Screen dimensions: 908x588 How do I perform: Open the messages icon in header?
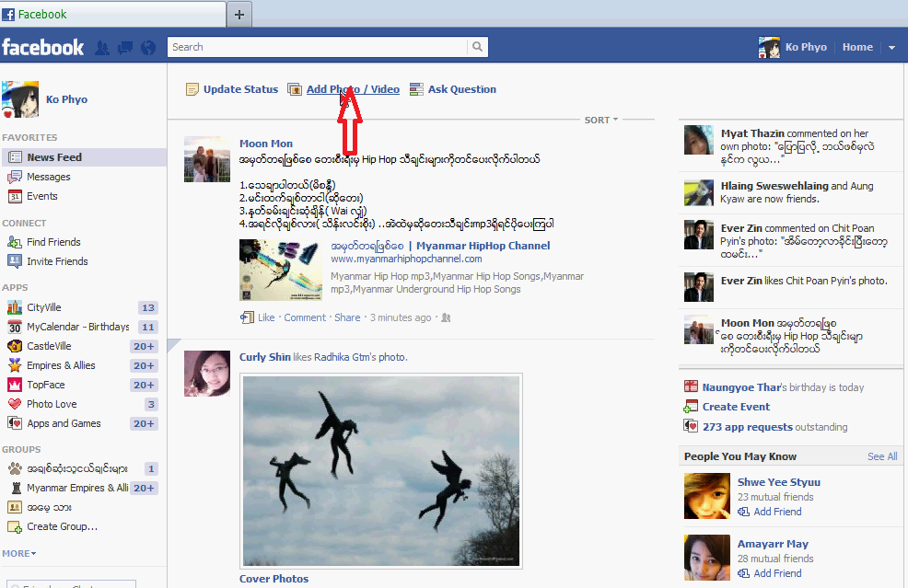pos(125,48)
